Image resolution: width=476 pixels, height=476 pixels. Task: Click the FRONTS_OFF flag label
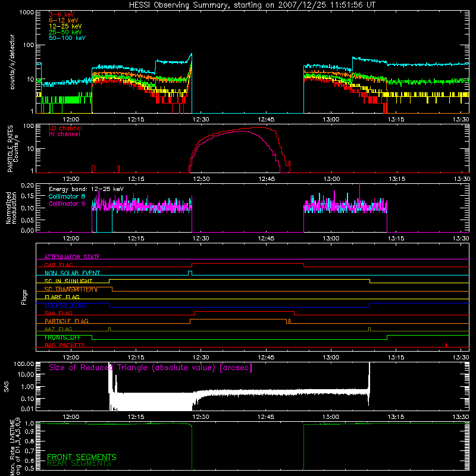point(62,337)
